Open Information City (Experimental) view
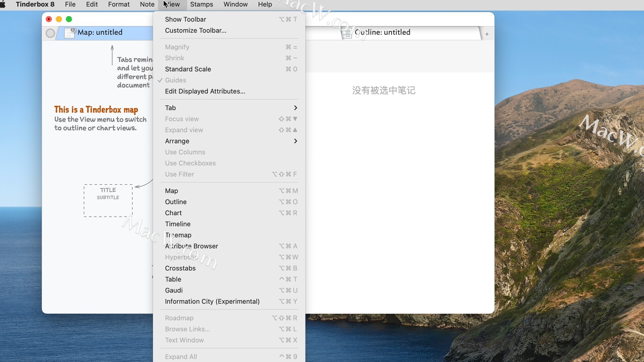 229,301
